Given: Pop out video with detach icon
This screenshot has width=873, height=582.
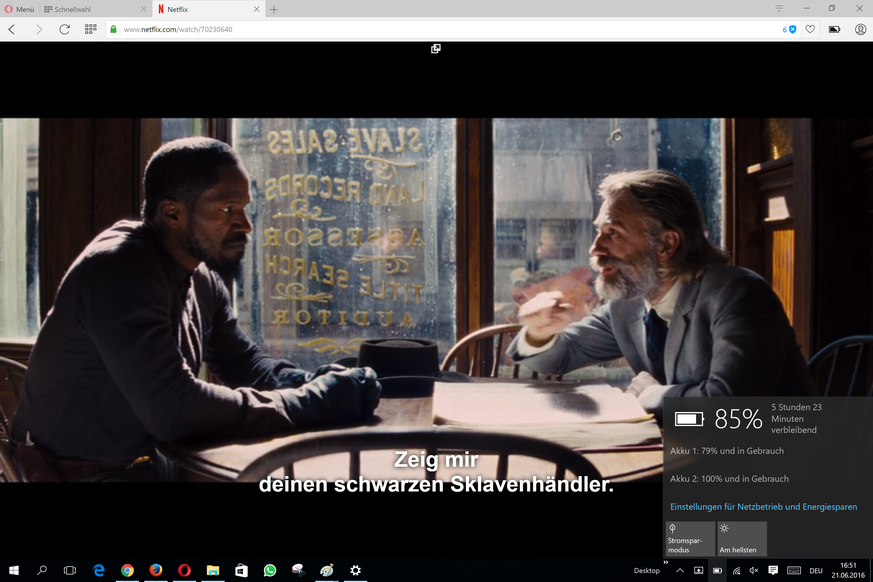Looking at the screenshot, I should (x=435, y=48).
